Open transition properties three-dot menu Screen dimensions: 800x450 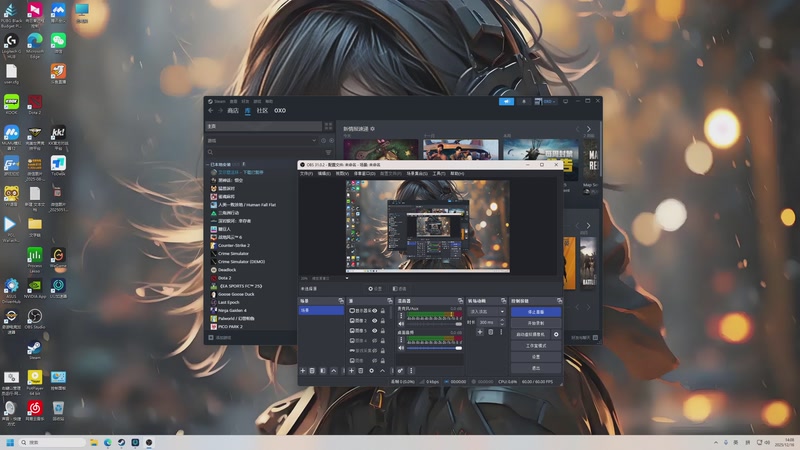(501, 332)
